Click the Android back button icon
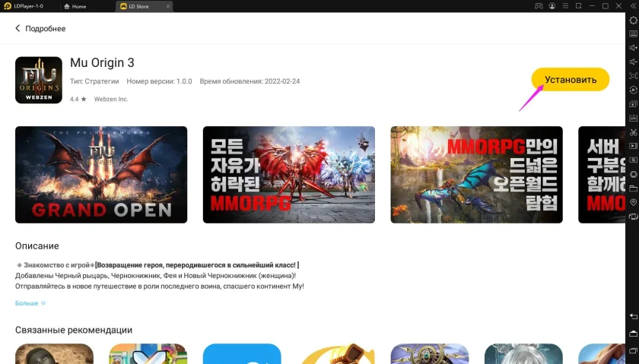639x364 pixels. tap(633, 316)
